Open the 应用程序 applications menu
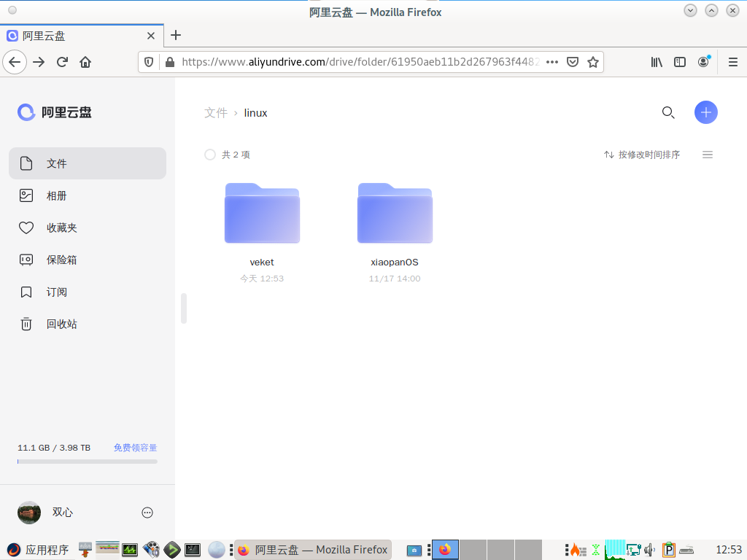This screenshot has height=560, width=747. [x=38, y=550]
